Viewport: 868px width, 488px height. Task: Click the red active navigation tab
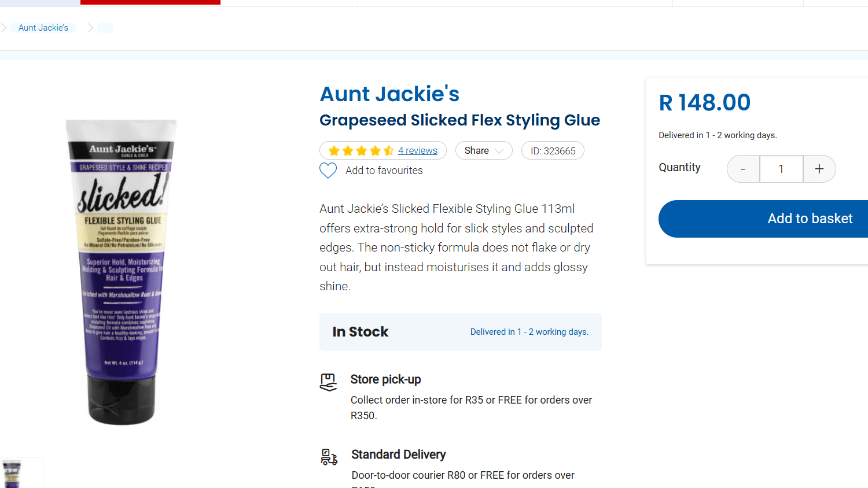tap(150, 2)
